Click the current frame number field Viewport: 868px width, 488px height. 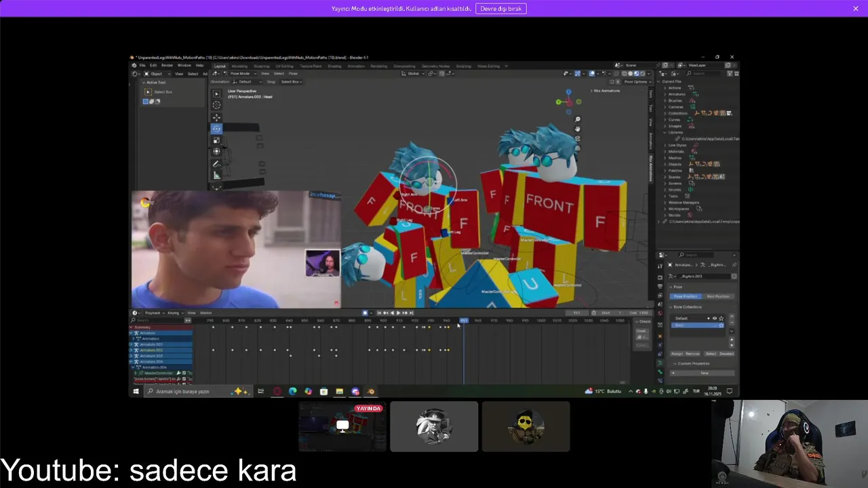pos(577,312)
